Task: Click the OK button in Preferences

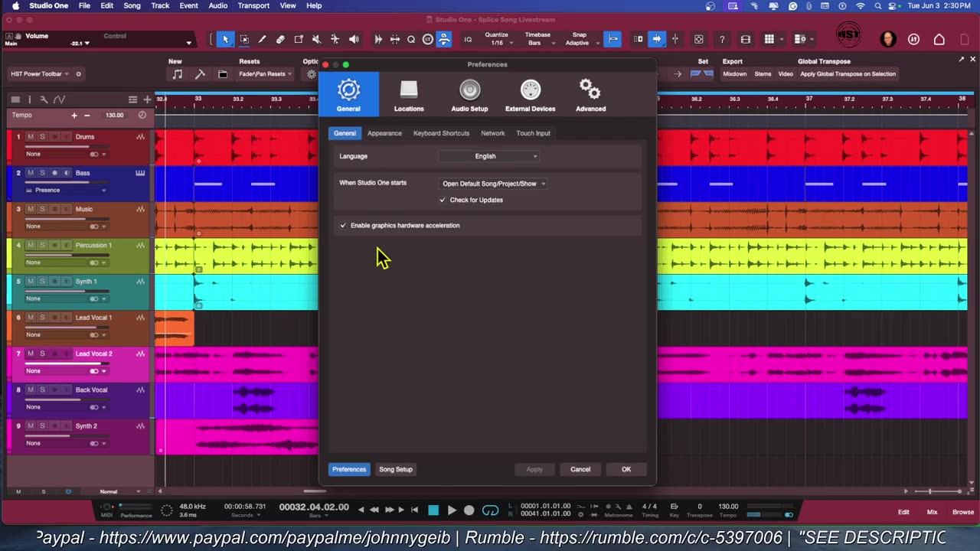Action: click(x=626, y=469)
